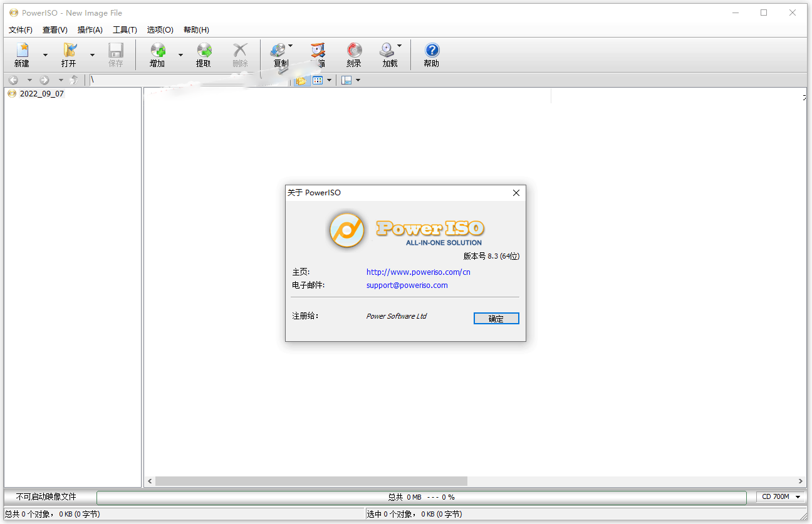Minimize the PowerISO main window
Viewport: 812px width, 524px height.
tap(735, 13)
